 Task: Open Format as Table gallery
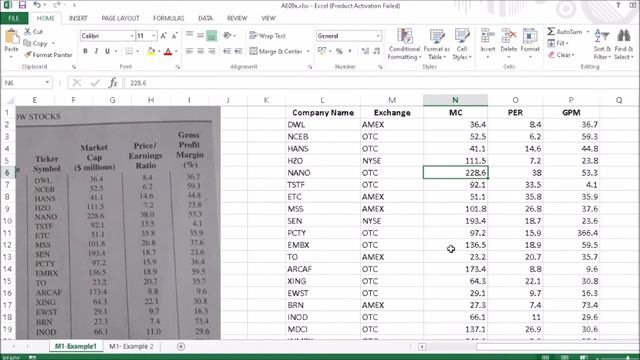click(436, 44)
